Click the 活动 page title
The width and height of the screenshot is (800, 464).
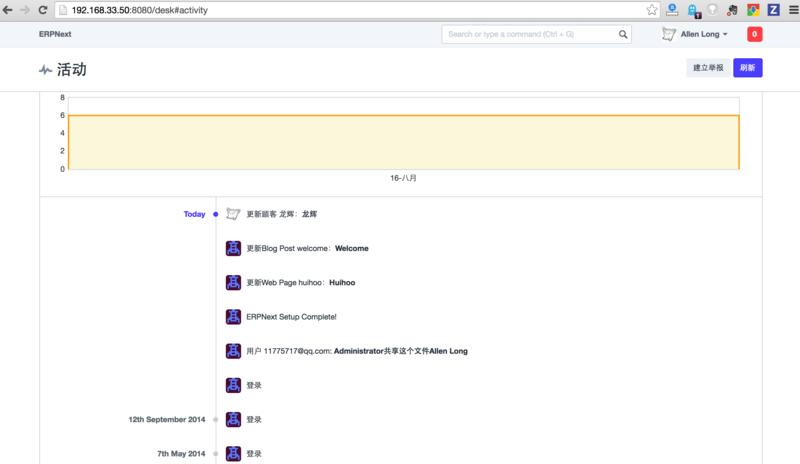click(71, 69)
